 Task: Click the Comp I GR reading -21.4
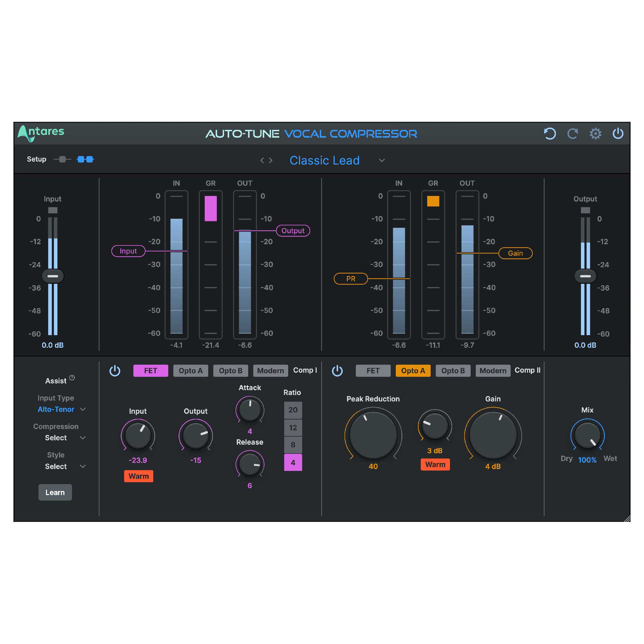click(x=211, y=345)
